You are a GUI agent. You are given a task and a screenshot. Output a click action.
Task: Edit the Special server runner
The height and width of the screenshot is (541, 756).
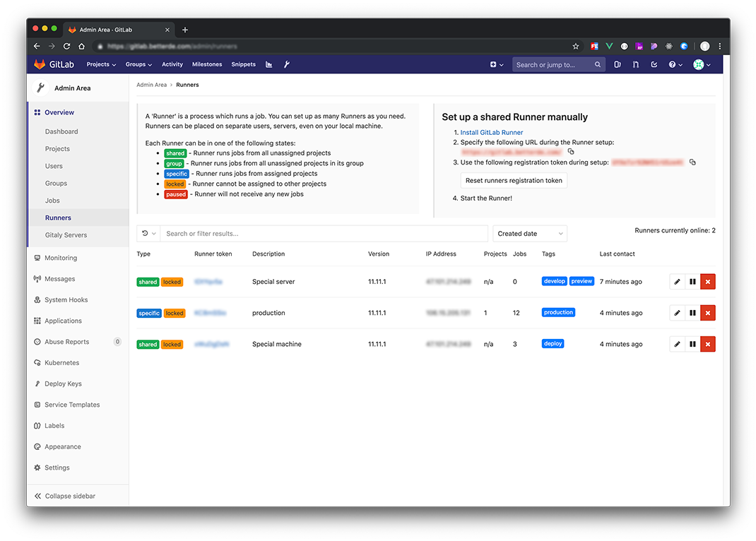click(676, 281)
